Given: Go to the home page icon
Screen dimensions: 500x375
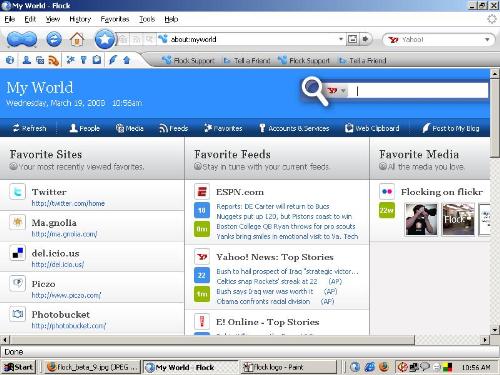Looking at the screenshot, I should [77, 39].
